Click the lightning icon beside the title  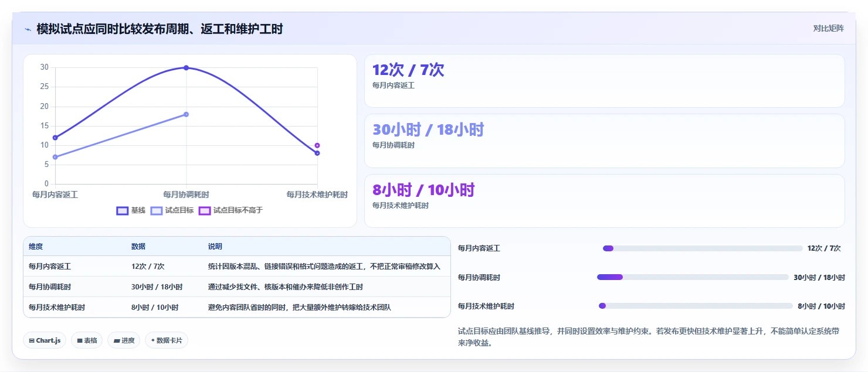coord(28,29)
